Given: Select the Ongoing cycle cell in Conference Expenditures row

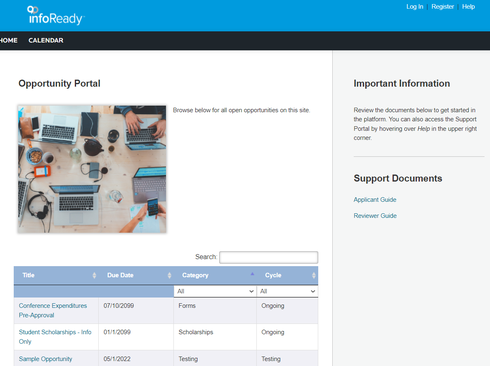Looking at the screenshot, I should click(x=287, y=311).
